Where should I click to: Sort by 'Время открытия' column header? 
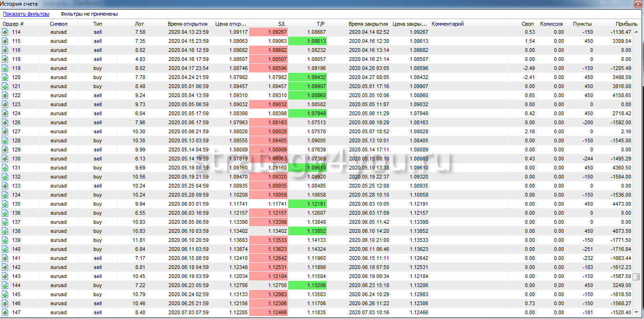coord(187,23)
